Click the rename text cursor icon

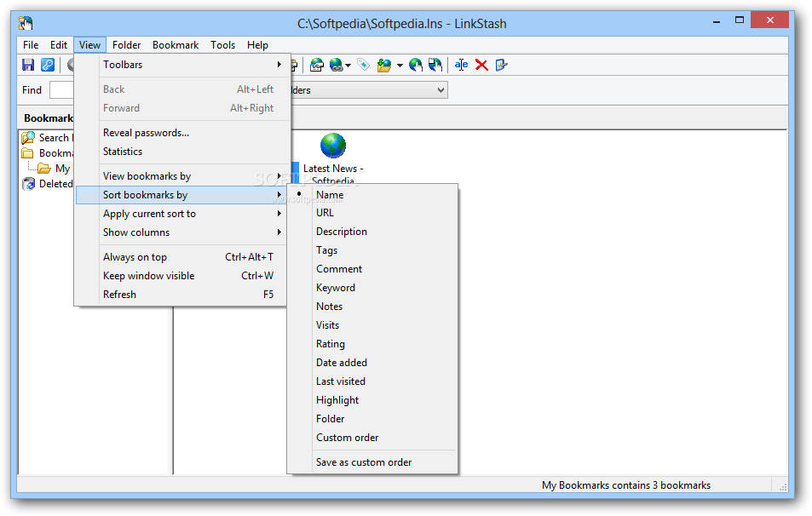point(461,65)
